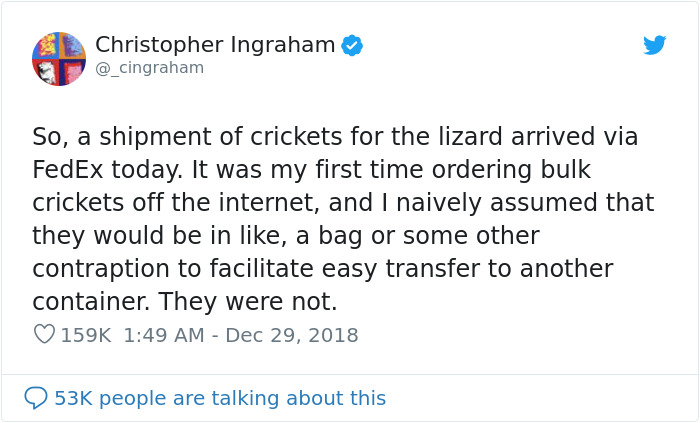
Task: Like the tweet with the heart icon
Action: click(x=44, y=335)
